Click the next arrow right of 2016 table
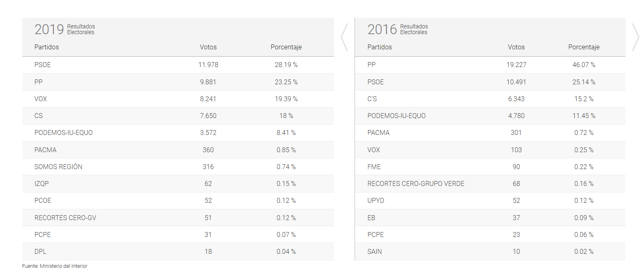This screenshot has width=644, height=274. [635, 37]
